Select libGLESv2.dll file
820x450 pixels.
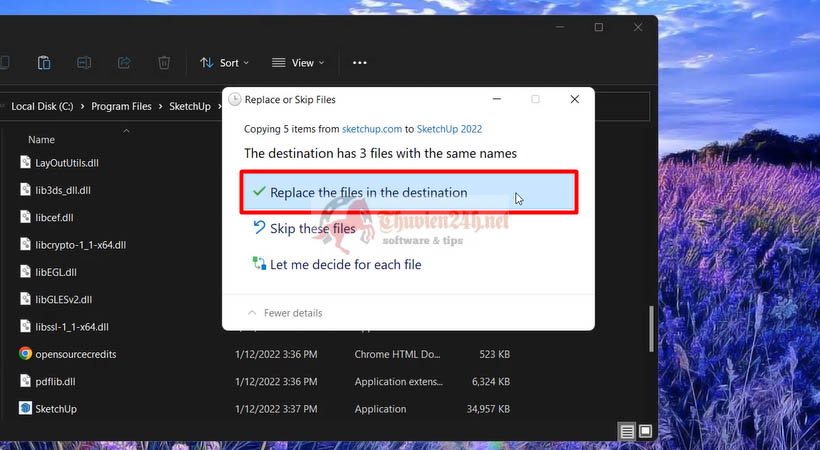tap(64, 300)
